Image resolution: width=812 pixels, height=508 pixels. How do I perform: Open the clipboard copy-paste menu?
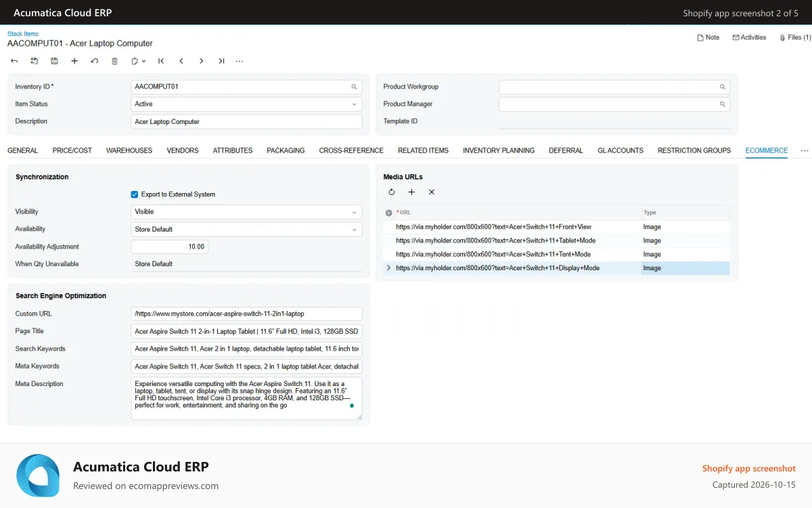(x=138, y=61)
